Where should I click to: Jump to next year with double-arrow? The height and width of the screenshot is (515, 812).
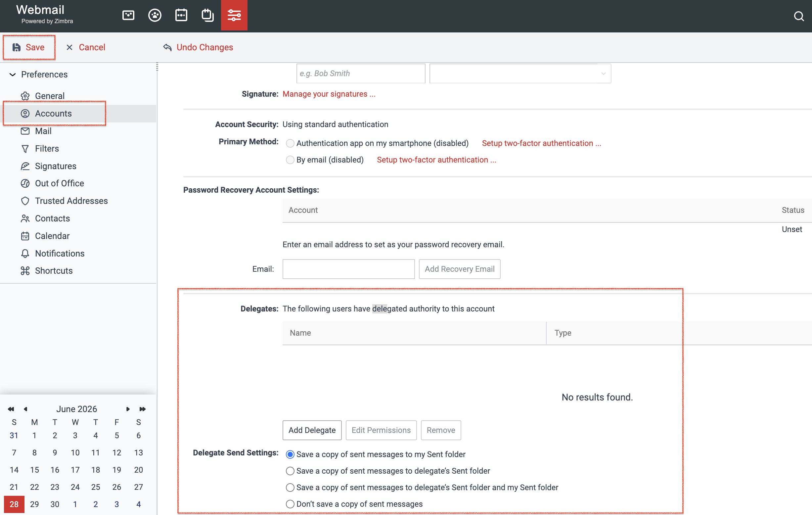143,409
